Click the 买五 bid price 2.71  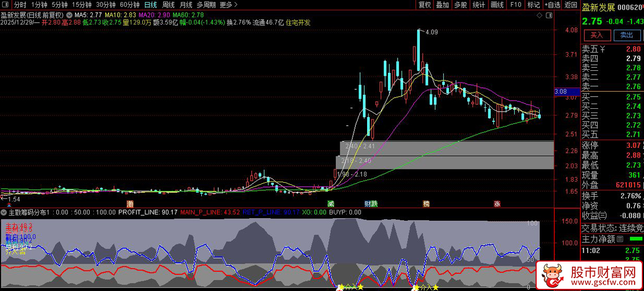[633, 135]
